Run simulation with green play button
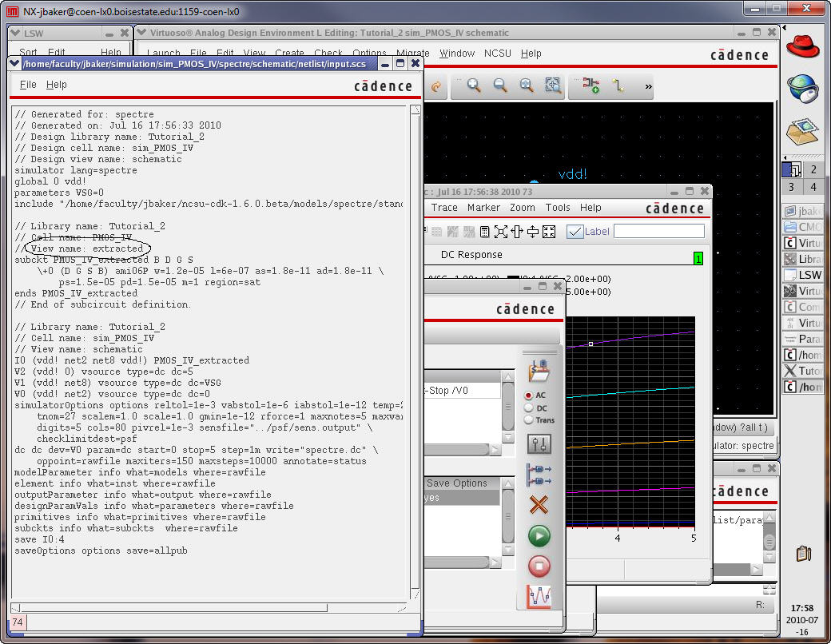The image size is (831, 644). [x=539, y=535]
